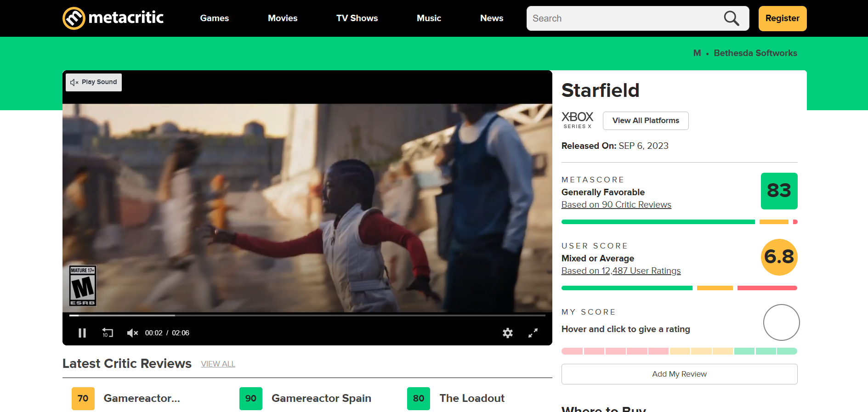868x412 pixels.
Task: Click the 'Mixed or Average' label
Action: [x=598, y=259]
